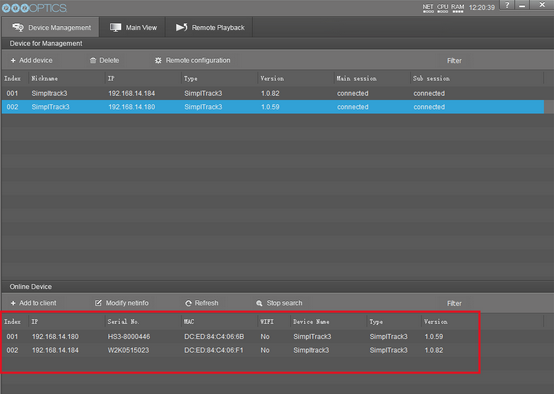Select IP 192.168.14.180 in managed devices
This screenshot has width=554, height=394.
pyautogui.click(x=131, y=107)
